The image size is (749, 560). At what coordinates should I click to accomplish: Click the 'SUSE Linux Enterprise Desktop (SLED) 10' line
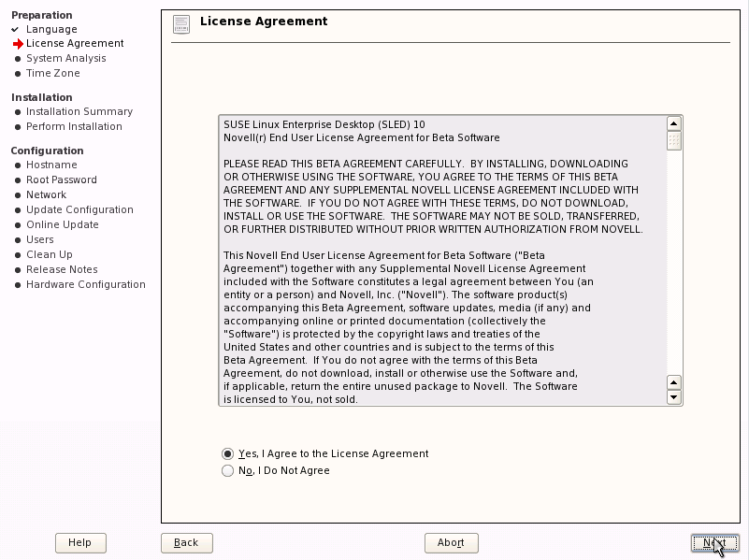point(324,124)
